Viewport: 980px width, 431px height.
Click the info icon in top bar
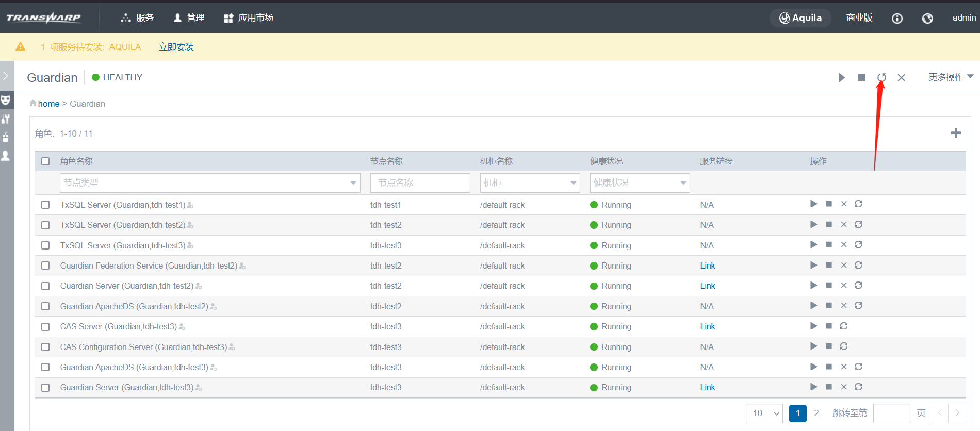897,19
